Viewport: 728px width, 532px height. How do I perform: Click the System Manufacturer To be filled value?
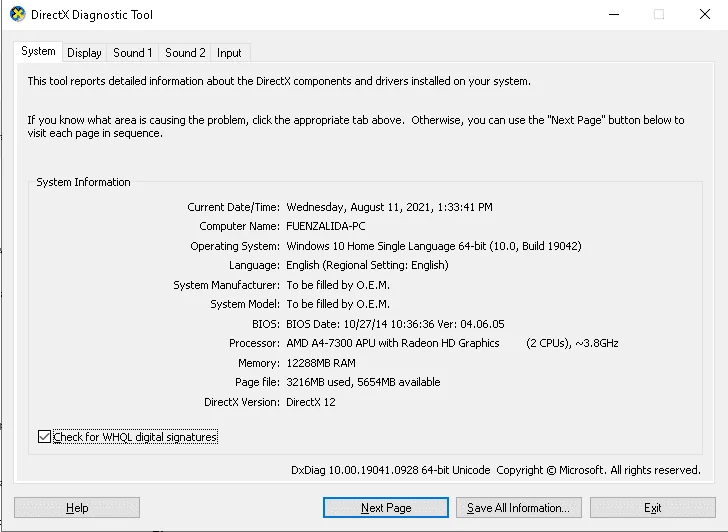(338, 285)
